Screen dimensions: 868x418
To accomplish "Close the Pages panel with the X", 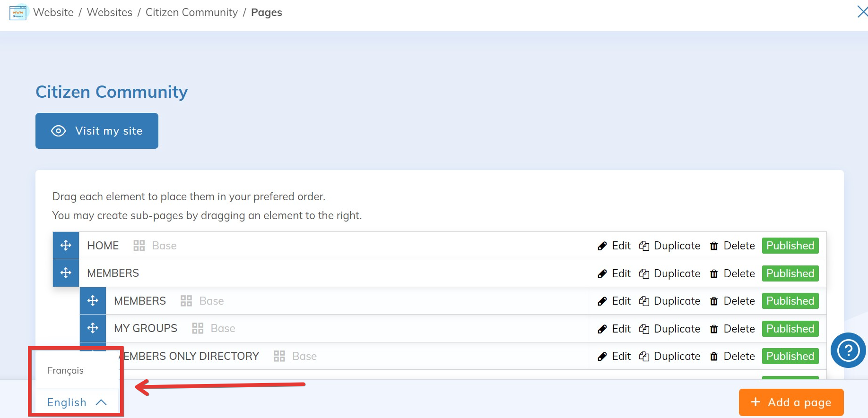I will [862, 12].
